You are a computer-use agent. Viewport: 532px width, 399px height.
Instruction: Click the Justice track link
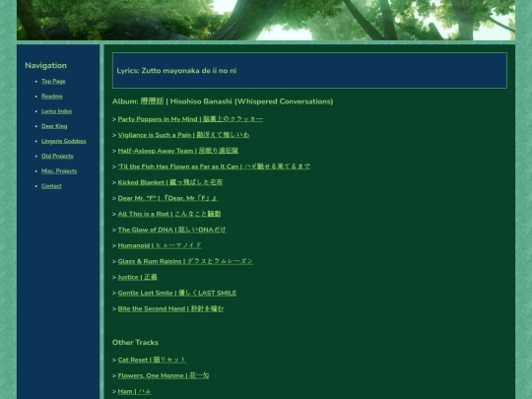(137, 277)
